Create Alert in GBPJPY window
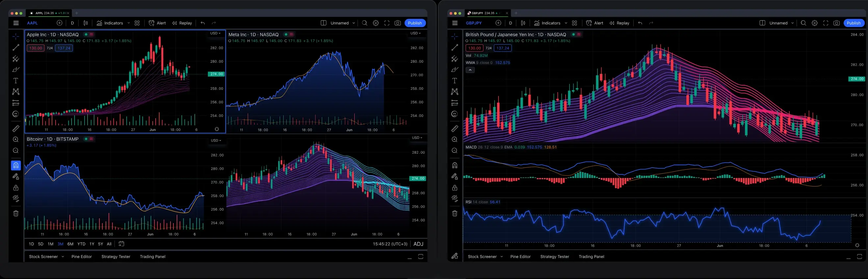868x279 pixels. point(595,23)
